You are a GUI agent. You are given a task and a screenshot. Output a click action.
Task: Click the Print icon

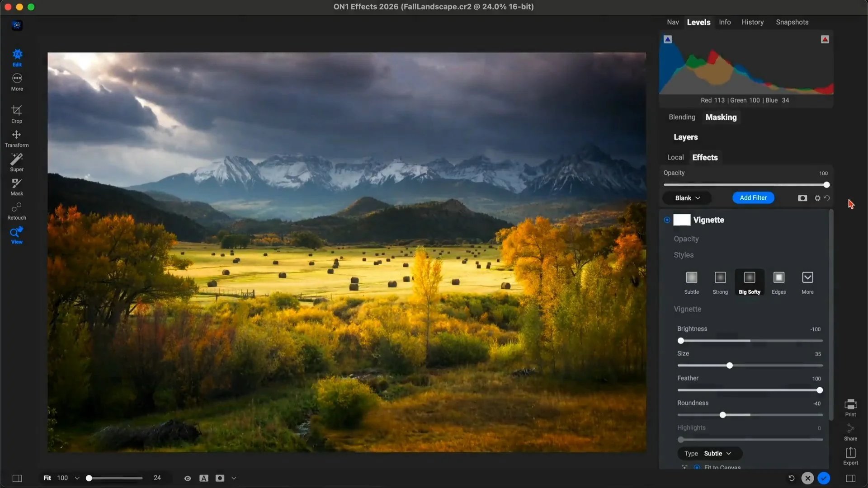click(850, 408)
